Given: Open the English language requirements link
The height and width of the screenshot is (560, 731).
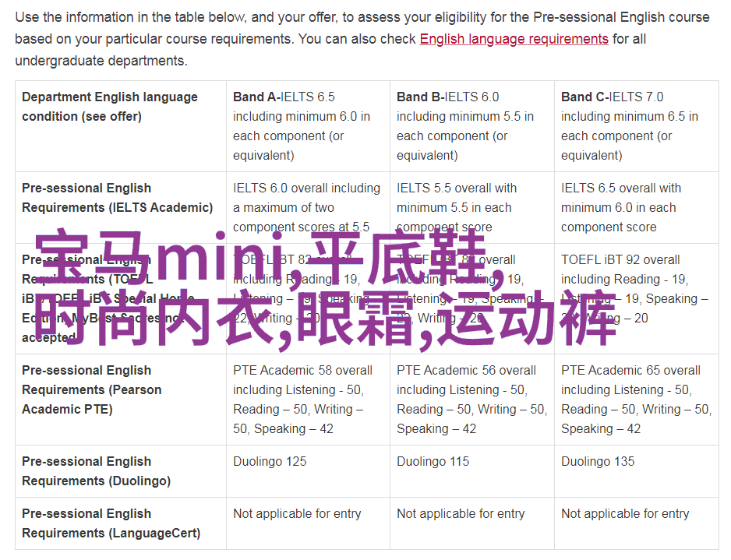Looking at the screenshot, I should tap(514, 39).
